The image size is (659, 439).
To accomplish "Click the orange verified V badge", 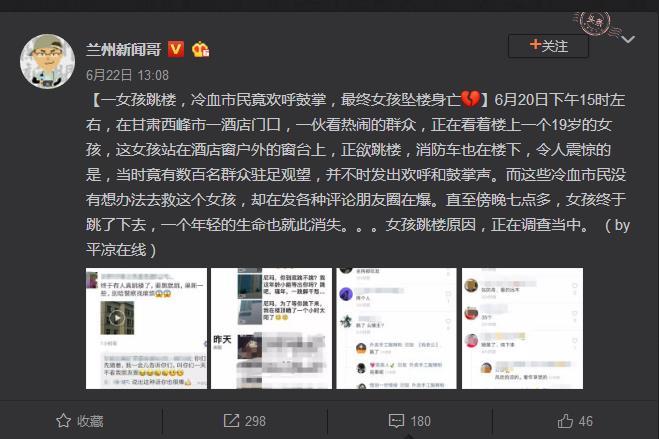I will pos(176,50).
